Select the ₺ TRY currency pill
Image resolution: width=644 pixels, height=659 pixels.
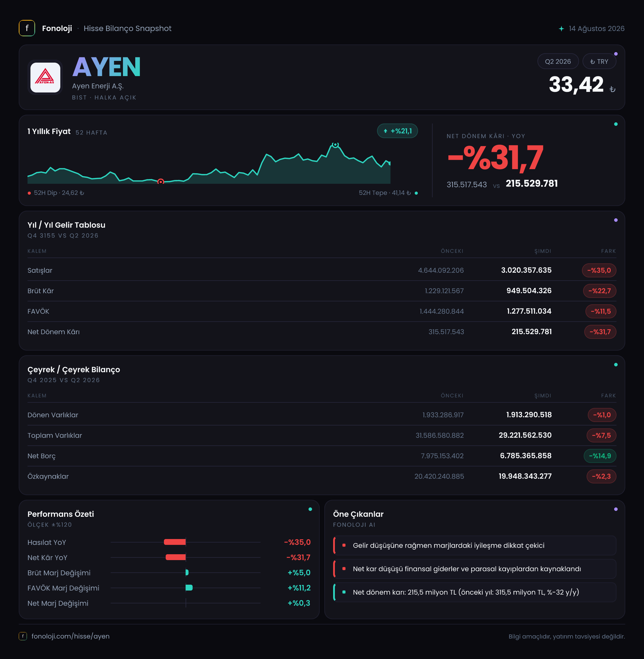coord(599,61)
